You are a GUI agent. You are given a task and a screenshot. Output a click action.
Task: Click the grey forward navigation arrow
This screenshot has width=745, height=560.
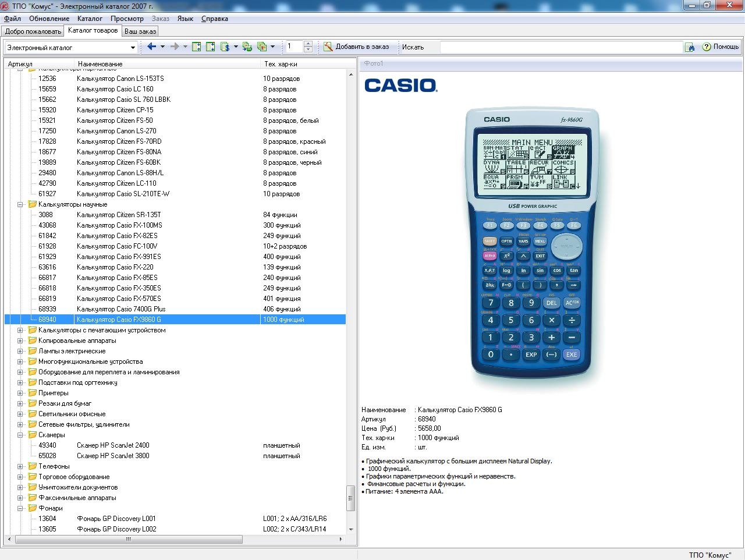click(x=175, y=47)
